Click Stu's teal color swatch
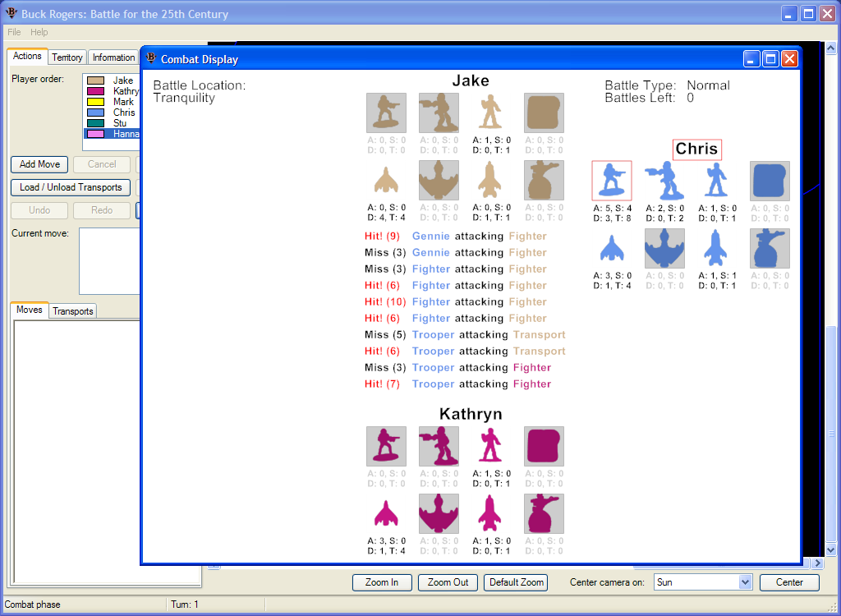Screen dimensions: 841x616 [95, 123]
